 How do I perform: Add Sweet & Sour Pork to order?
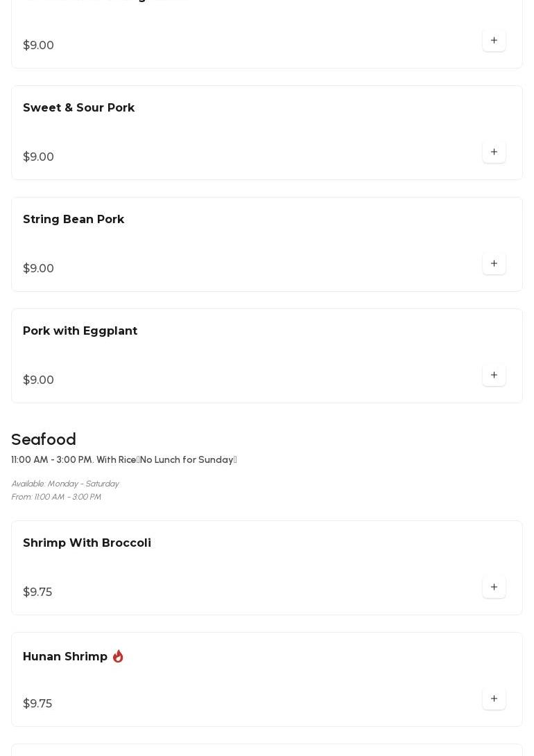click(494, 152)
